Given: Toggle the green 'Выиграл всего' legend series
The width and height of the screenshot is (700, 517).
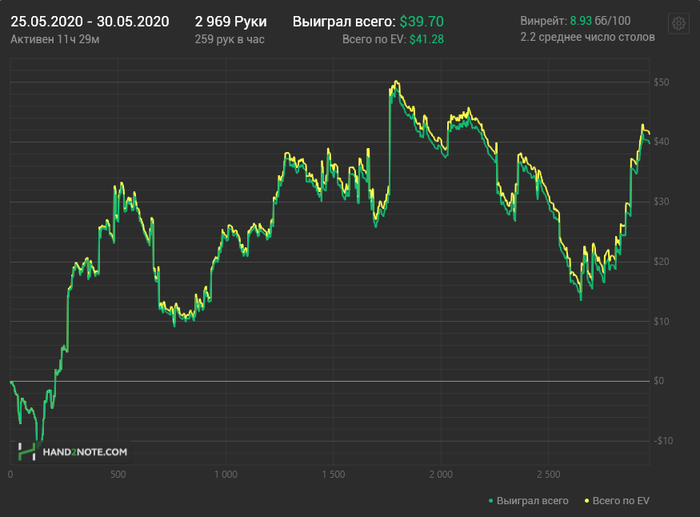Looking at the screenshot, I should 529,501.
